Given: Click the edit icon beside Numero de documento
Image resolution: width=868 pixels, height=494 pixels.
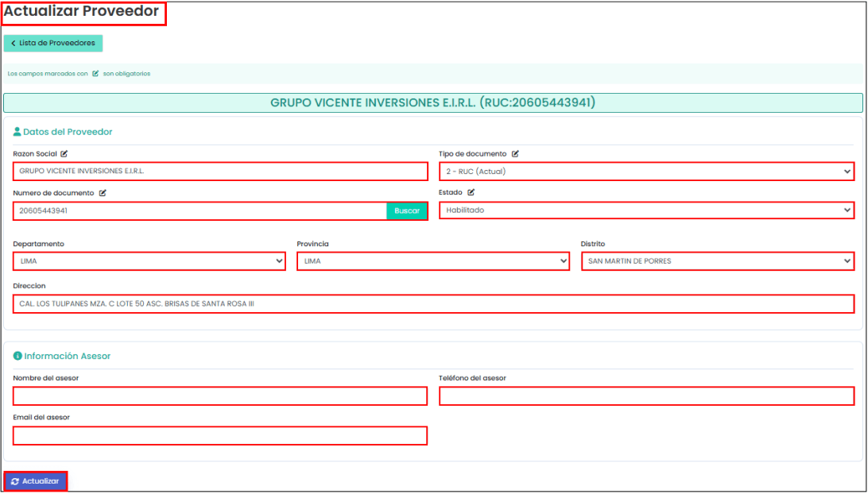Looking at the screenshot, I should [103, 193].
